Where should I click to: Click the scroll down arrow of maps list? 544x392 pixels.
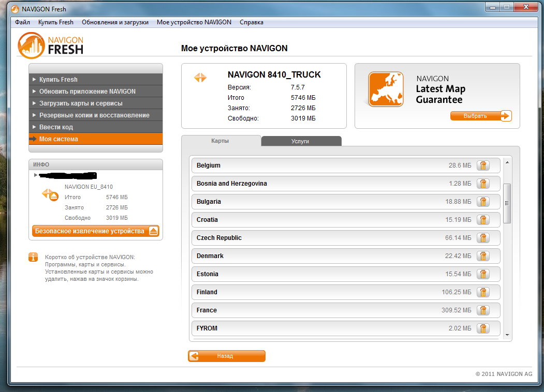(507, 335)
